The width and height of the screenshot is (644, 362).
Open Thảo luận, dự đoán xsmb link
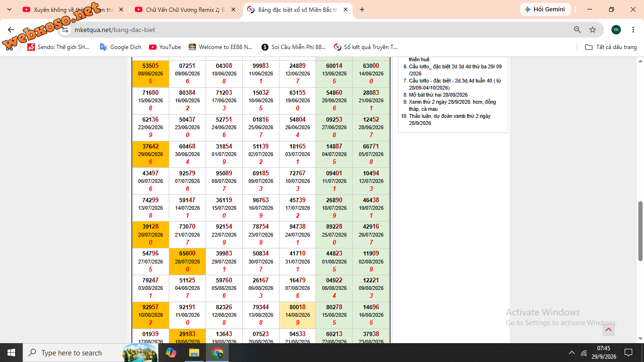(449, 120)
